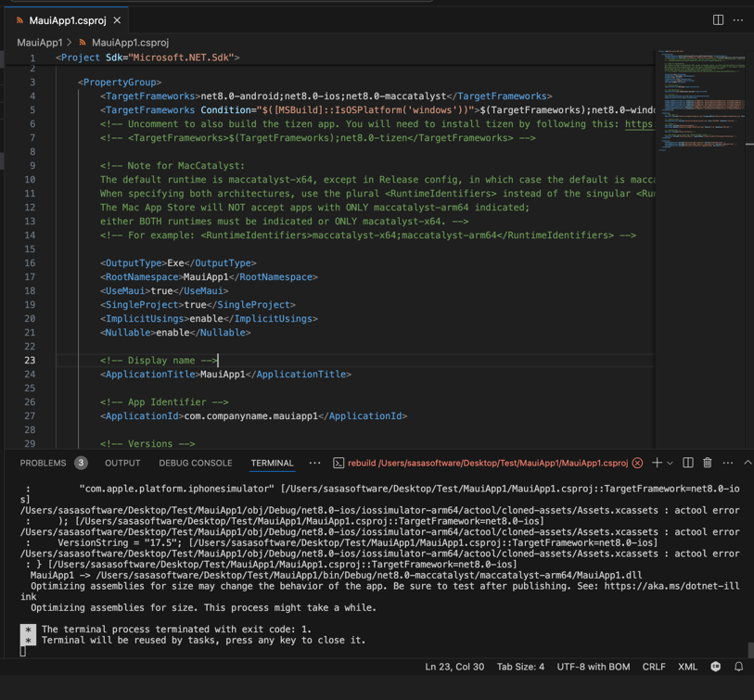Change end of line sequence CRLF
Screen dimensions: 754x700
coord(654,667)
